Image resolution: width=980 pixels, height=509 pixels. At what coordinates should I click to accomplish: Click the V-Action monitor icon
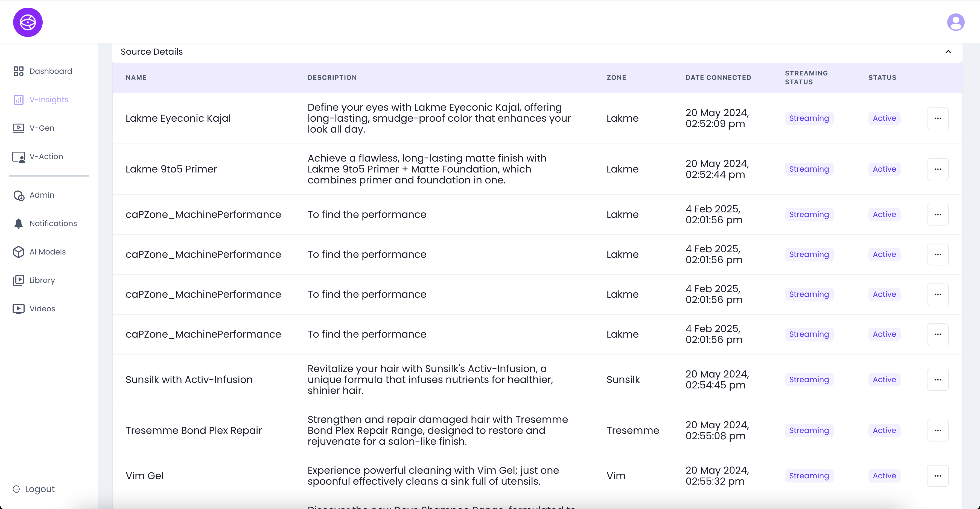point(18,157)
